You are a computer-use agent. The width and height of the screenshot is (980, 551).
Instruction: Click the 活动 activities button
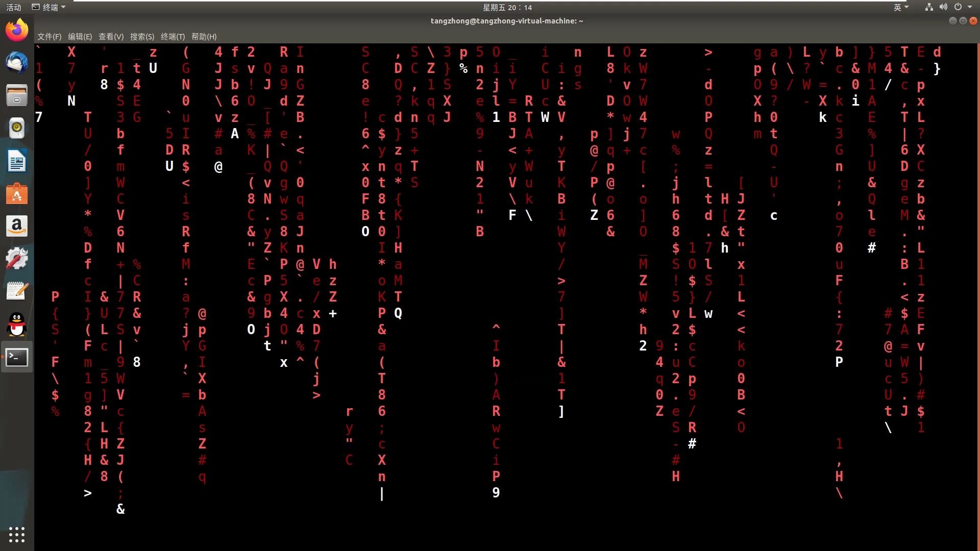pos(14,7)
